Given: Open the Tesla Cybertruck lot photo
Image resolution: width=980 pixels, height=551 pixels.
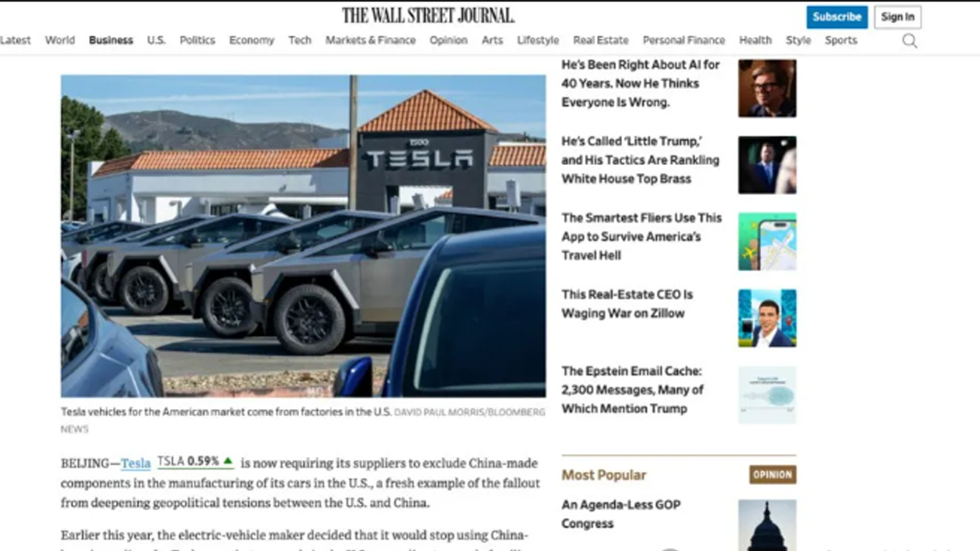Looking at the screenshot, I should 303,236.
